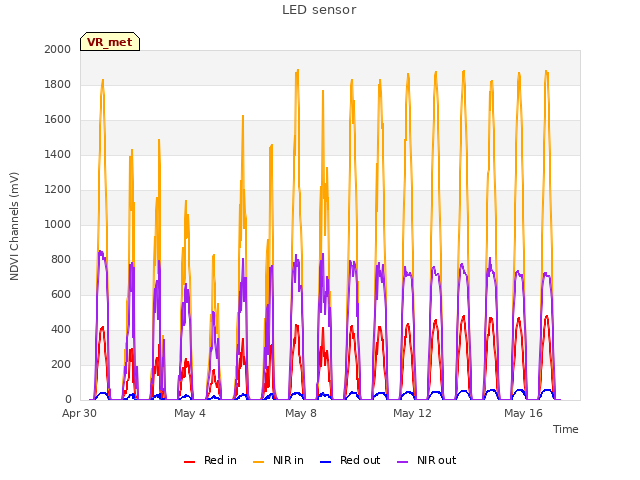Click the red Red in legend swatch

(x=189, y=462)
